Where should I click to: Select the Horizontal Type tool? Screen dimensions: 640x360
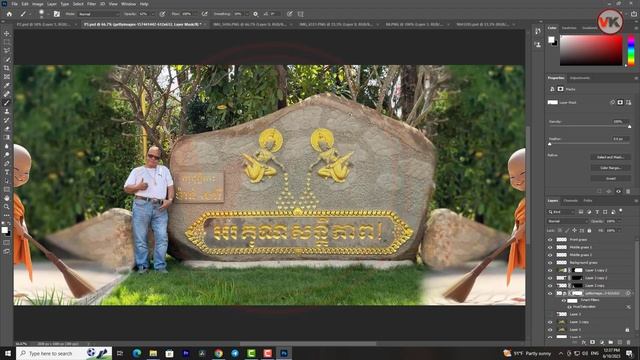tap(7, 172)
